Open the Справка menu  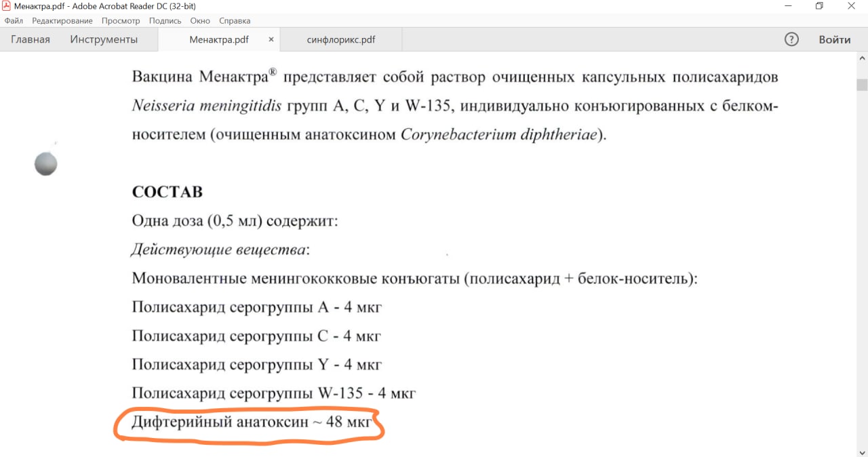click(235, 21)
